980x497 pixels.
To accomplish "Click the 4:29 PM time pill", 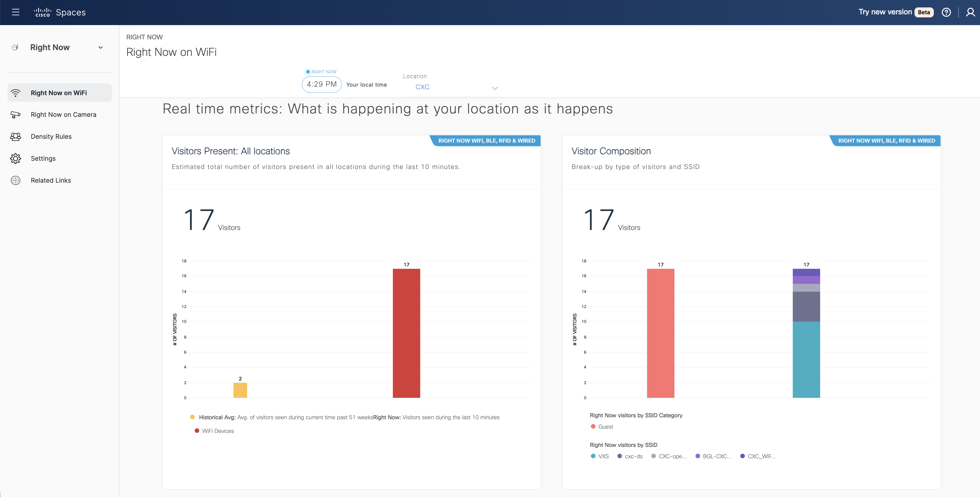I will click(322, 84).
